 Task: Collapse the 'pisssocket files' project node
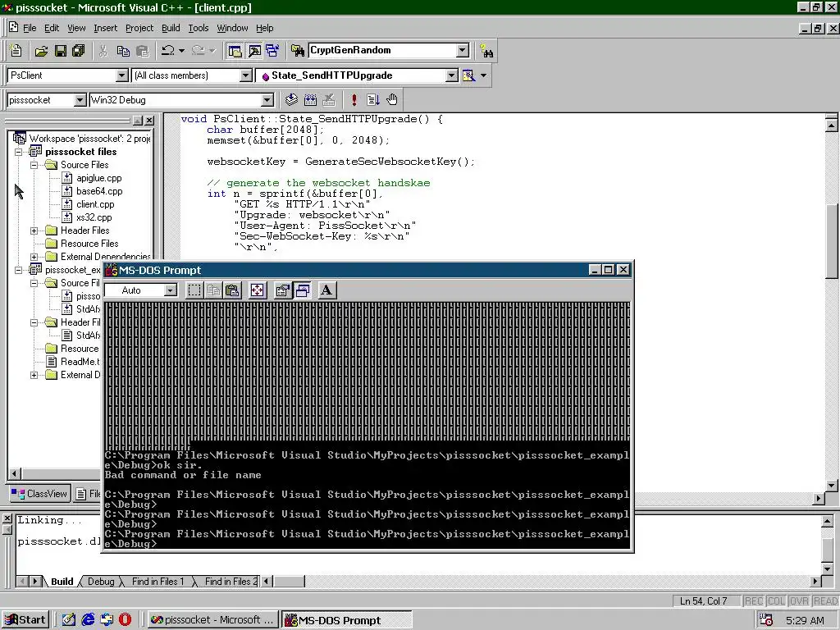click(x=18, y=152)
